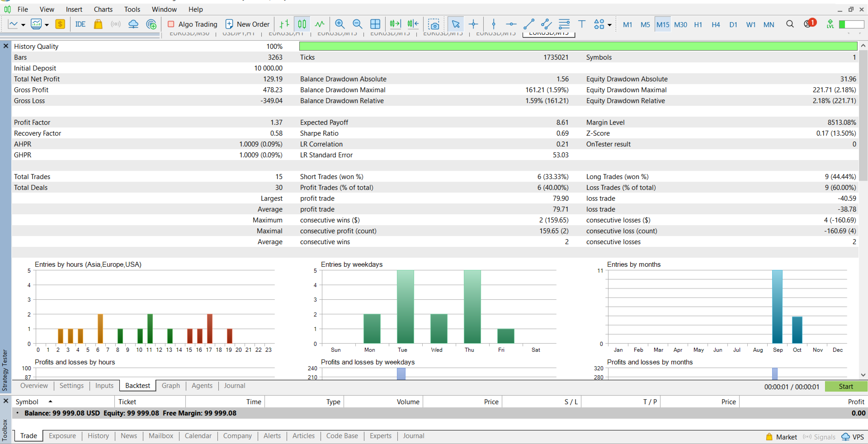Take a chart screenshot with camera icon
Image resolution: width=868 pixels, height=444 pixels.
(x=434, y=24)
